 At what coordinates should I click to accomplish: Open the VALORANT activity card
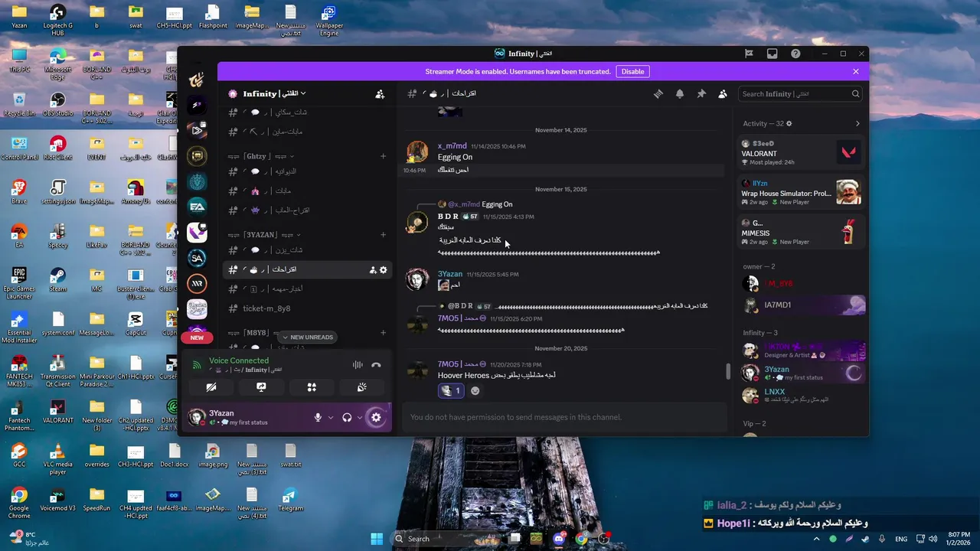pyautogui.click(x=802, y=152)
